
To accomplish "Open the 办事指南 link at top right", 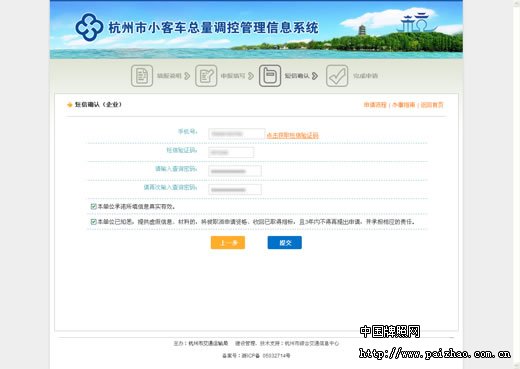I will point(403,105).
